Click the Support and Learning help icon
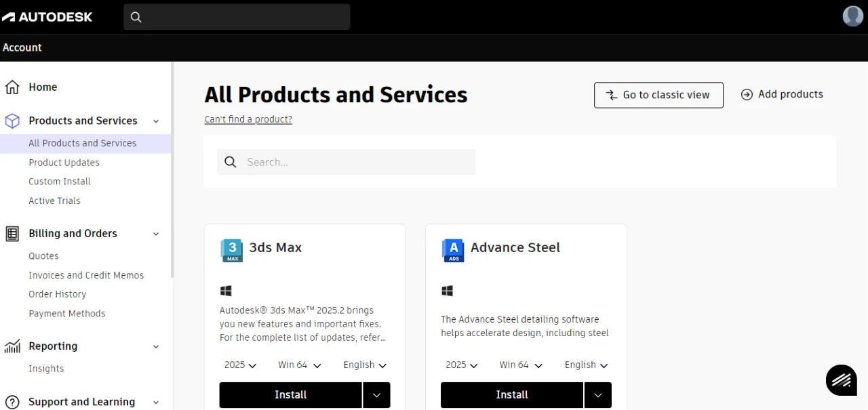The image size is (868, 410). [12, 402]
